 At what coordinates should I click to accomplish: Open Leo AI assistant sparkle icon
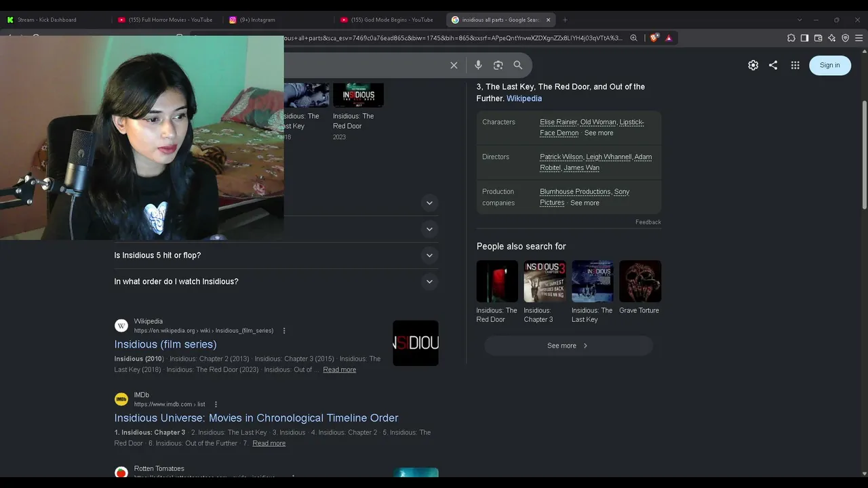pyautogui.click(x=831, y=38)
